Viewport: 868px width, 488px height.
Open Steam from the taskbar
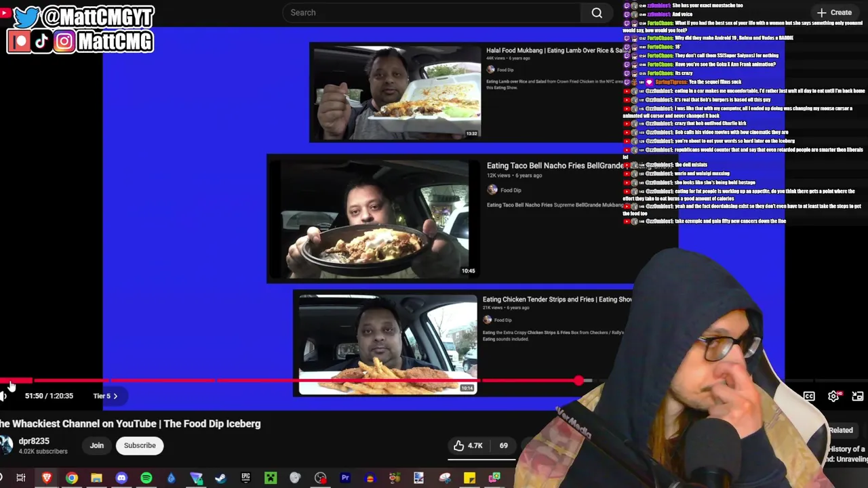220,479
